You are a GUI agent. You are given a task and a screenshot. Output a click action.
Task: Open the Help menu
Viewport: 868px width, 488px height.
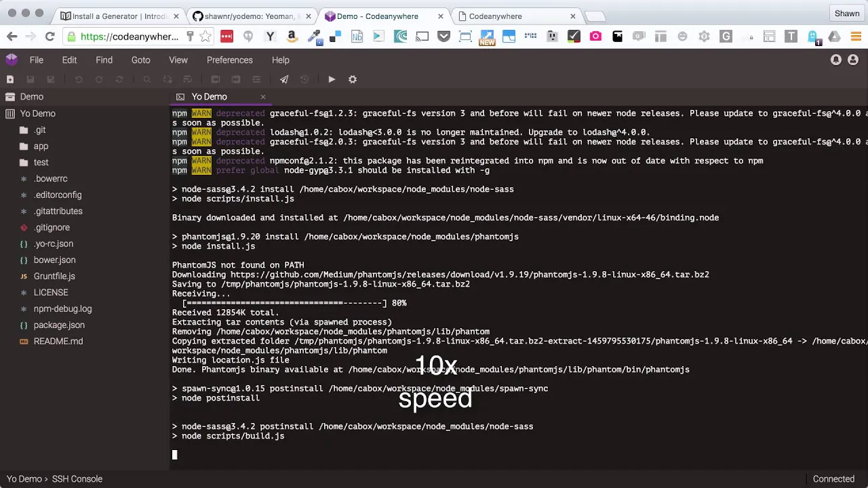pyautogui.click(x=281, y=60)
